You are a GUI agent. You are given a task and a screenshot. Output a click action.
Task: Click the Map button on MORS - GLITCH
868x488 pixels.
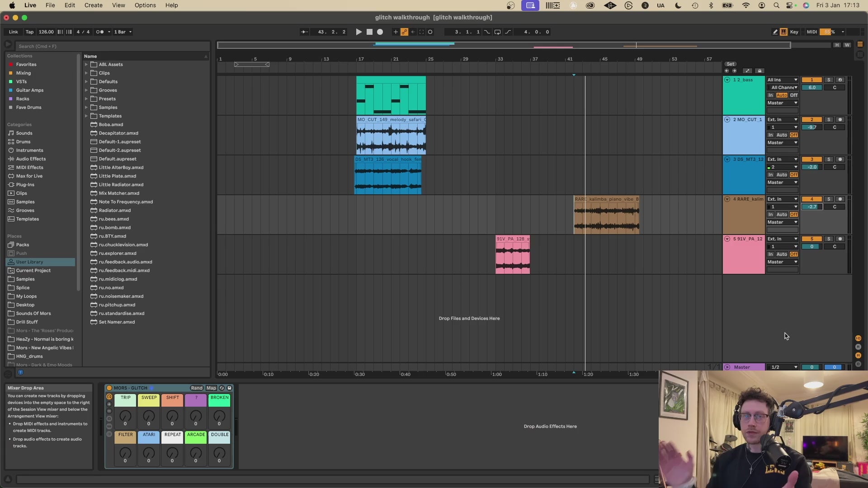pos(211,388)
